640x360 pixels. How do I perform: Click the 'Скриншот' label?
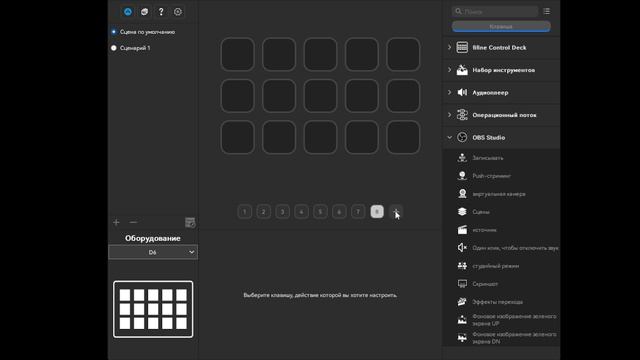pyautogui.click(x=485, y=284)
